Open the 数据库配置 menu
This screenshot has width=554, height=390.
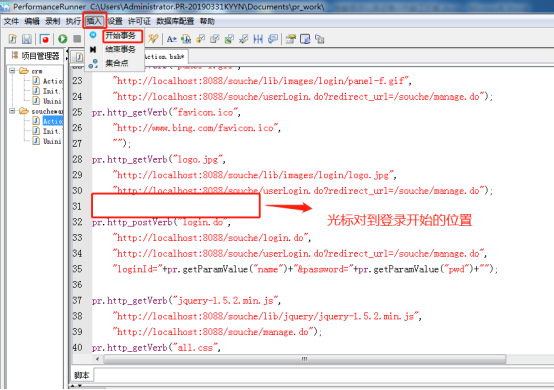pyautogui.click(x=175, y=21)
